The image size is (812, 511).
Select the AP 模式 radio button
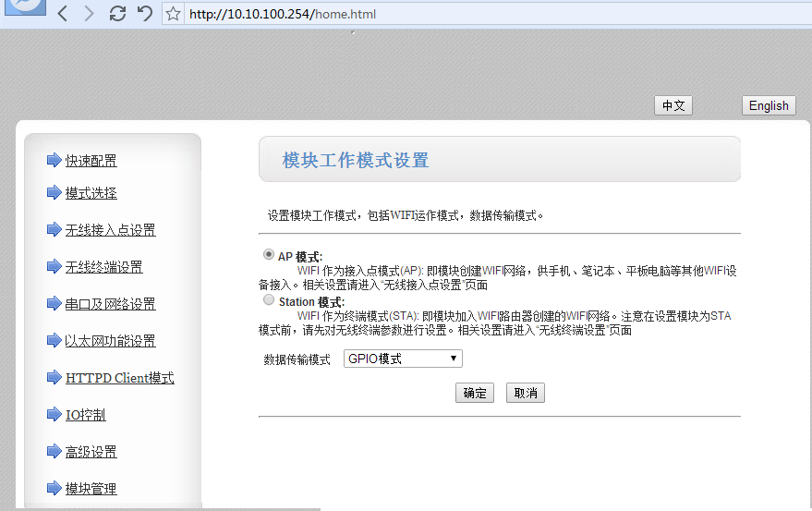(x=269, y=255)
